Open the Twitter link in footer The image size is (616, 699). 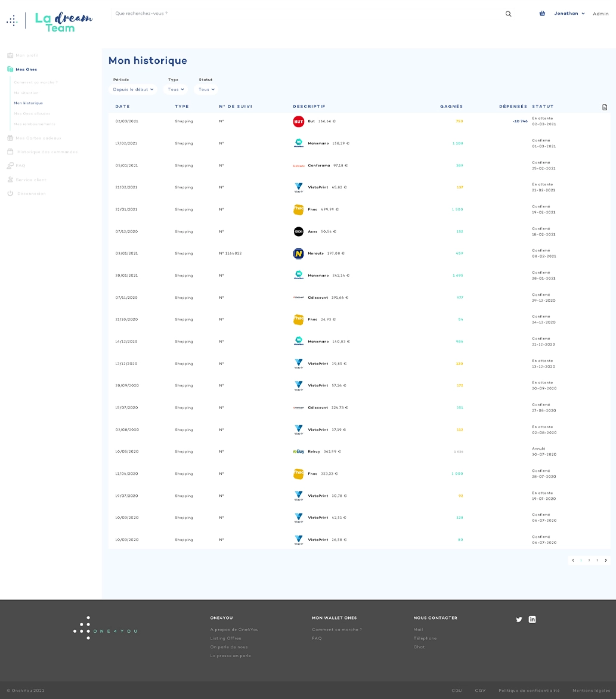pyautogui.click(x=519, y=619)
